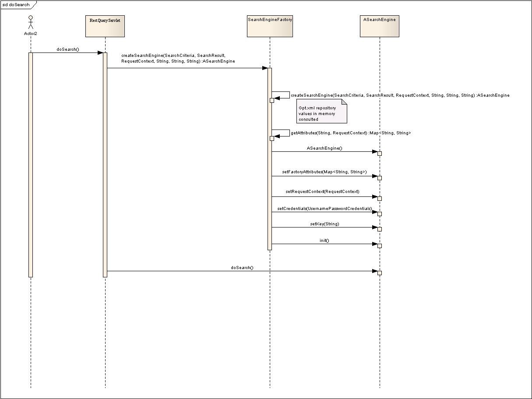Select the init() message label
Image resolution: width=532 pixels, height=399 pixels.
coord(324,241)
